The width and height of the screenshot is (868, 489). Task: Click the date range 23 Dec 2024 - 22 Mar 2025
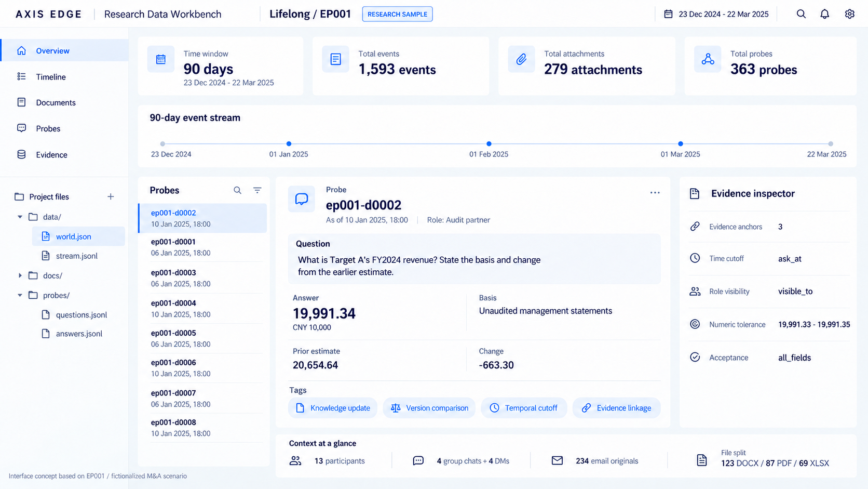(724, 14)
